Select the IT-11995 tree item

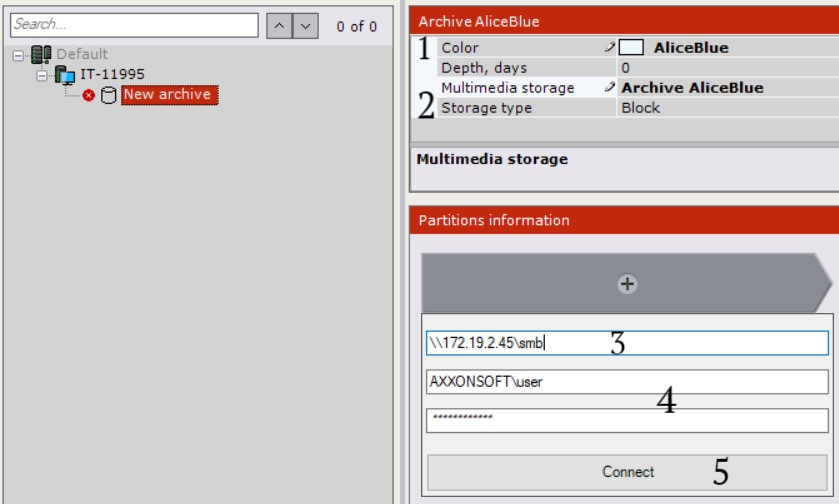click(x=112, y=75)
